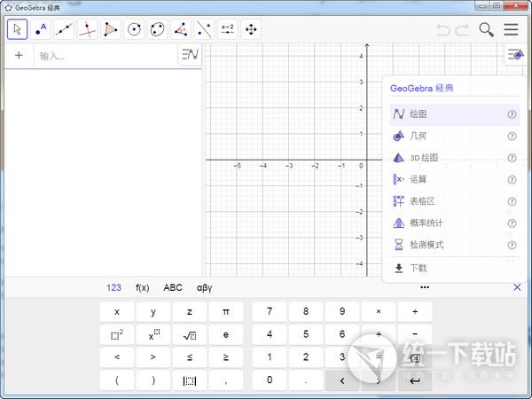Open help for 绘图
Image resolution: width=532 pixels, height=399 pixels.
click(512, 114)
